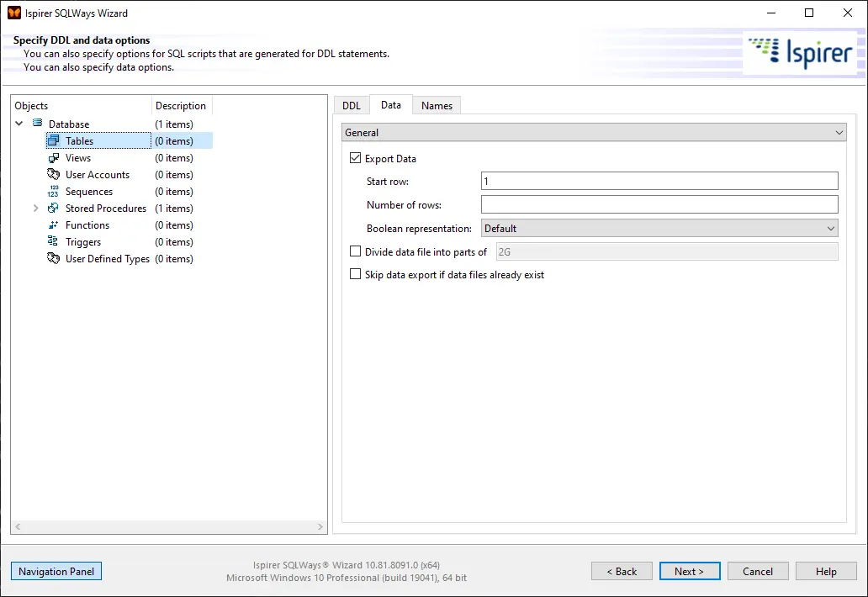Click the Stored Procedures icon

(53, 208)
